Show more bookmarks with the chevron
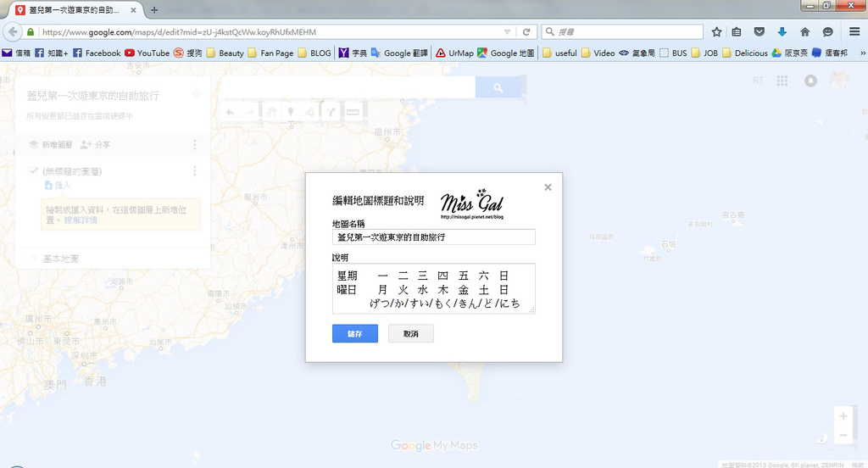Viewport: 868px width, 468px height. click(x=862, y=53)
